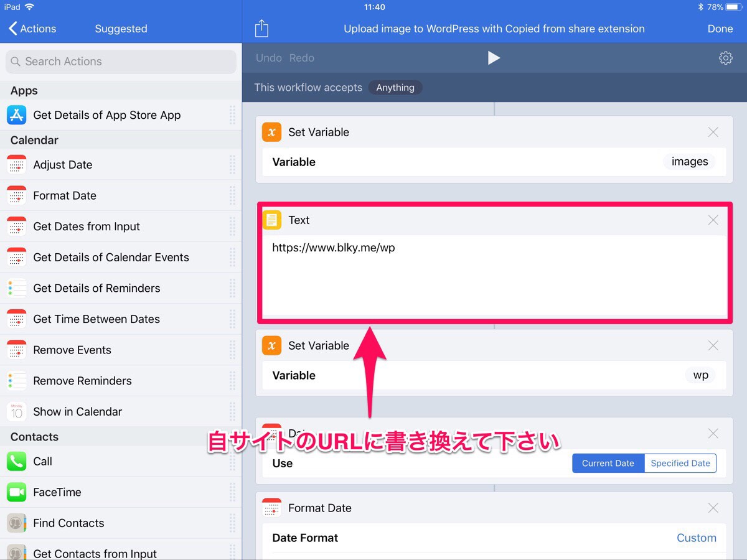Viewport: 747px width, 560px height.
Task: Grab the drag handle for FaceTime
Action: coord(232,492)
